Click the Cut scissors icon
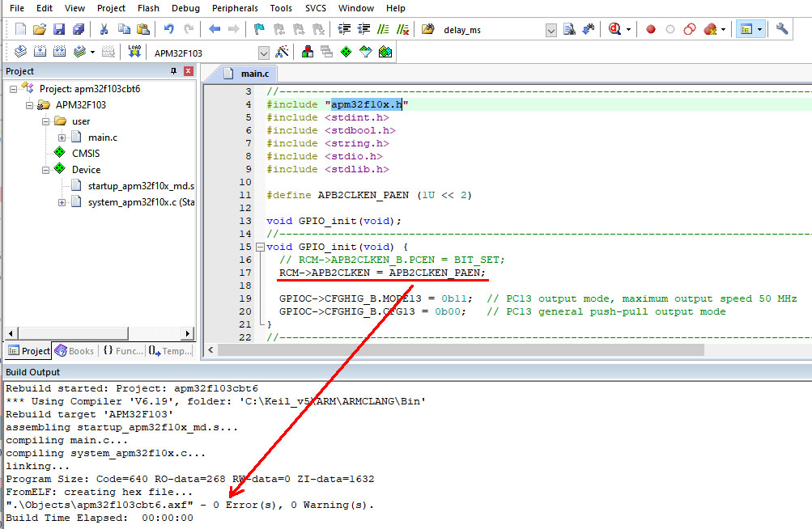 coord(104,29)
